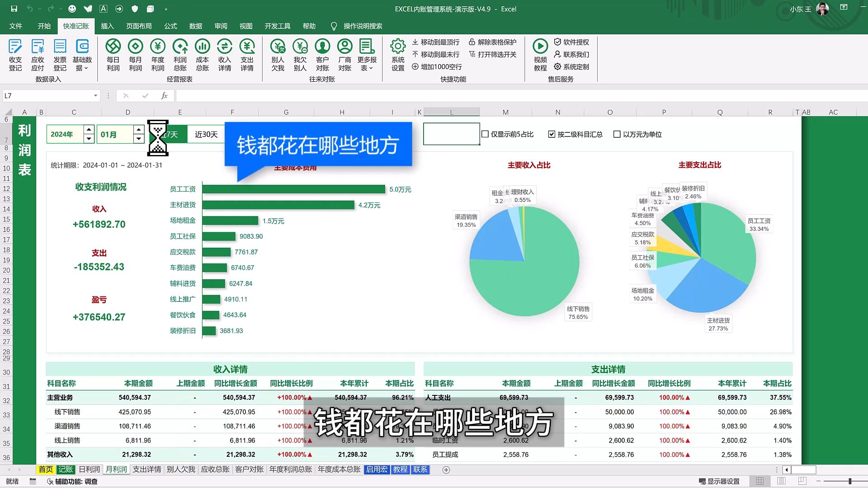The height and width of the screenshot is (488, 868).
Task: Enable the 仅显示前5占比 checkbox
Action: tap(485, 134)
